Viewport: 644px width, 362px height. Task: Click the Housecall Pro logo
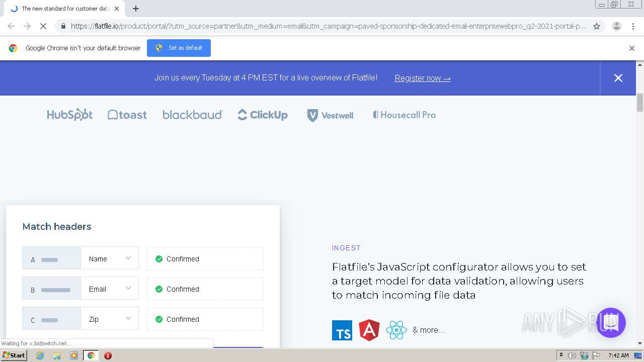point(404,115)
